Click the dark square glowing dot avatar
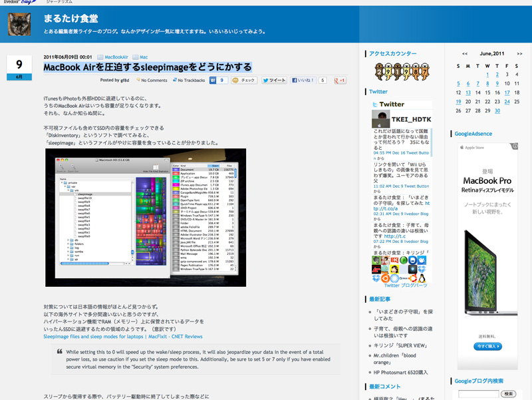This screenshot has height=400, width=532. pyautogui.click(x=412, y=270)
